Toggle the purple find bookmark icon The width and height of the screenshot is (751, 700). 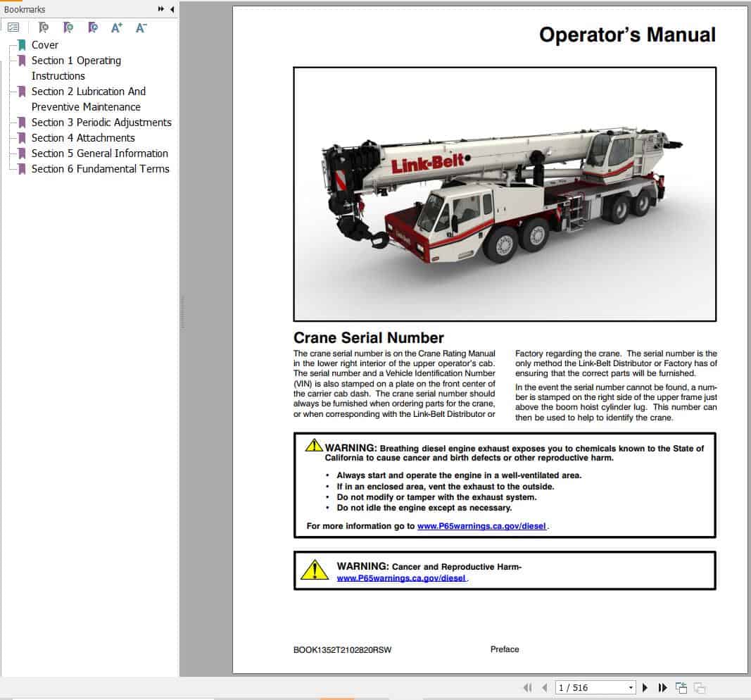point(92,27)
